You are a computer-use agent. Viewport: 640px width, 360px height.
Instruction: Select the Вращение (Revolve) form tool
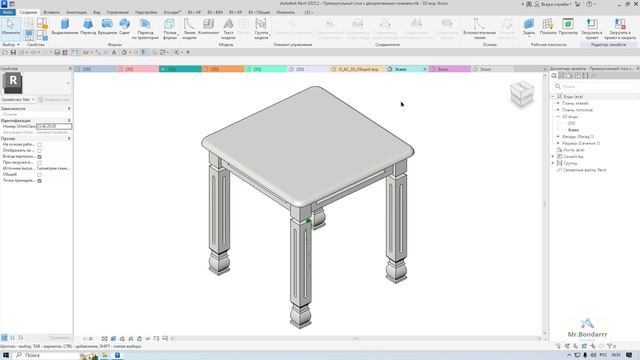click(x=107, y=27)
